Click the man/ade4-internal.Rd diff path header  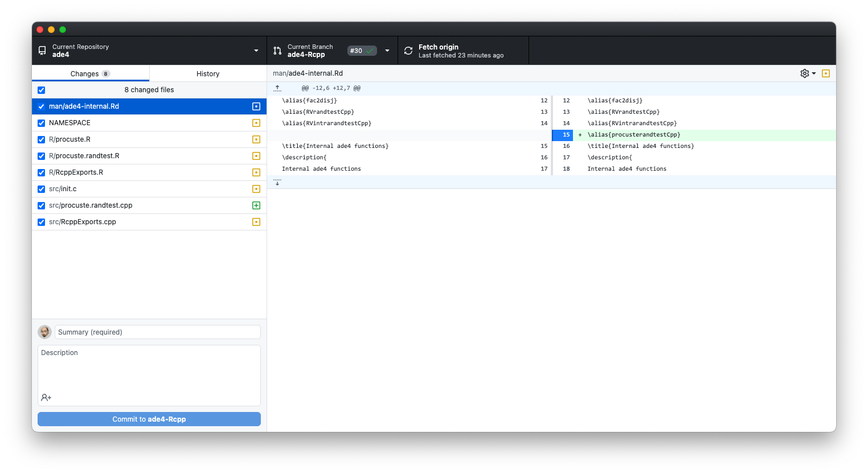[308, 73]
